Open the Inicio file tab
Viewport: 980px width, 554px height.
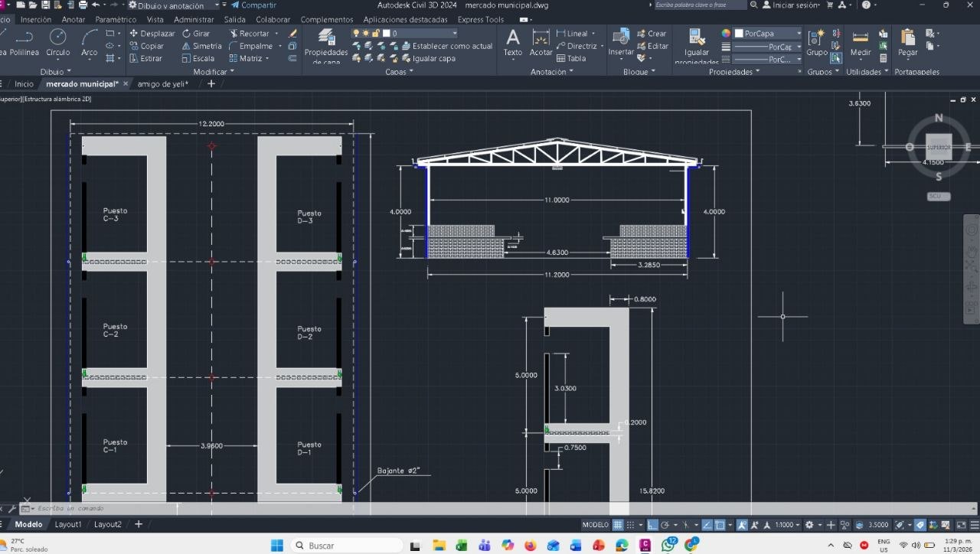pyautogui.click(x=24, y=84)
